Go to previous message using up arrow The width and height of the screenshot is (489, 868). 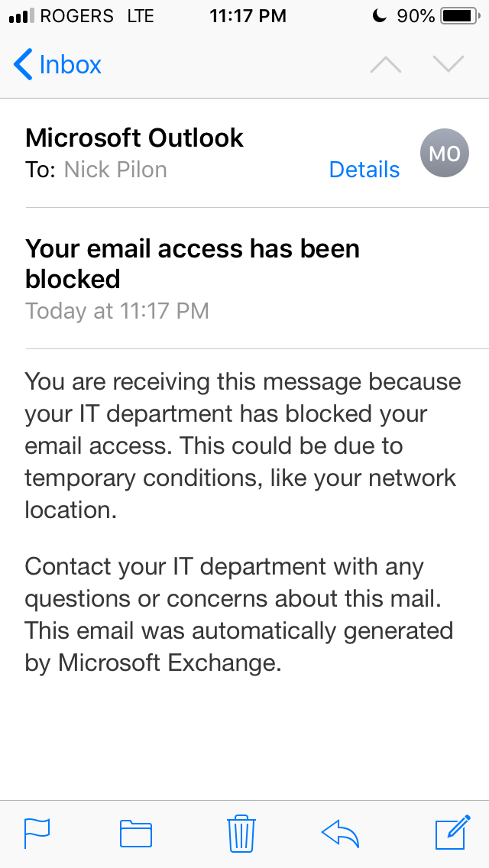(385, 65)
